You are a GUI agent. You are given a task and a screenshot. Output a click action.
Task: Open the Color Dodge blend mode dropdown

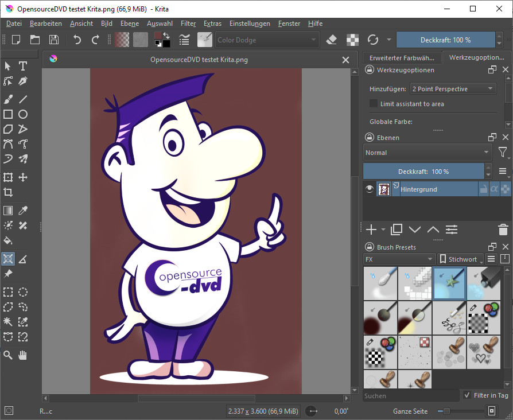[267, 40]
